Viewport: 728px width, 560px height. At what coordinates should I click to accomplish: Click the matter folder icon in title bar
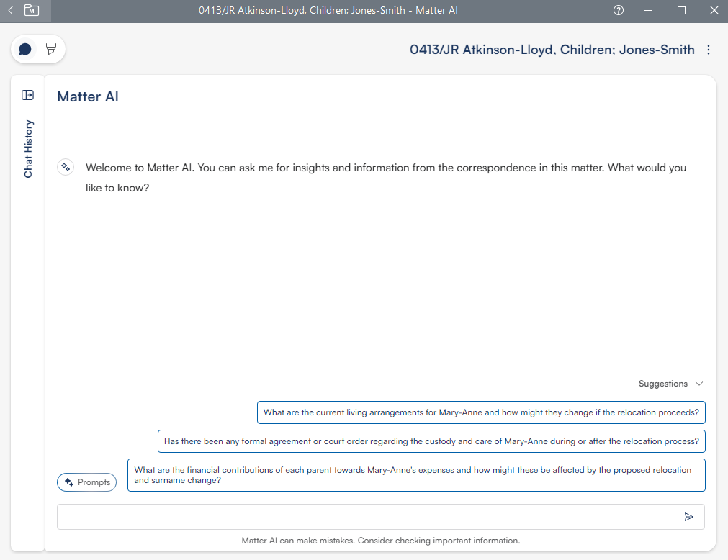click(x=32, y=11)
